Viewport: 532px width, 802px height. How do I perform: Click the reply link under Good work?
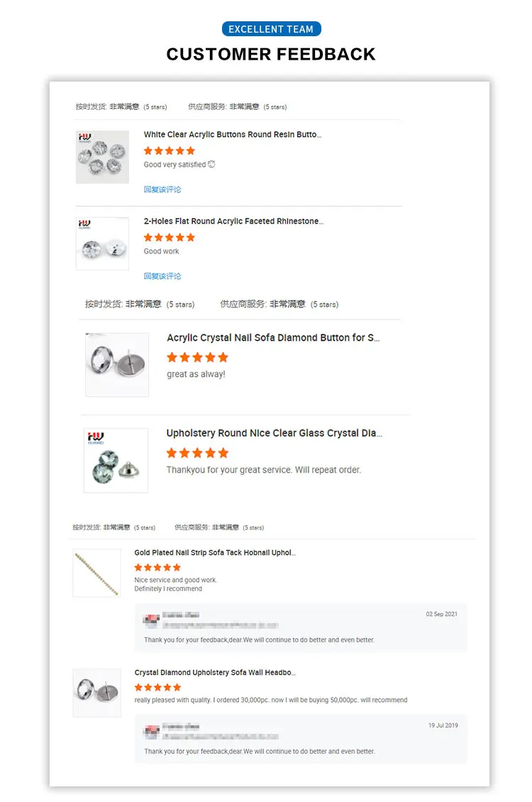pos(162,276)
